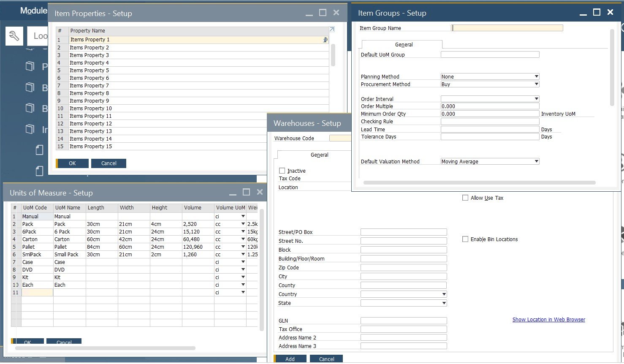This screenshot has height=364, width=624.
Task: Click the wrench tools icon in the Modules sidebar
Action: 14,36
